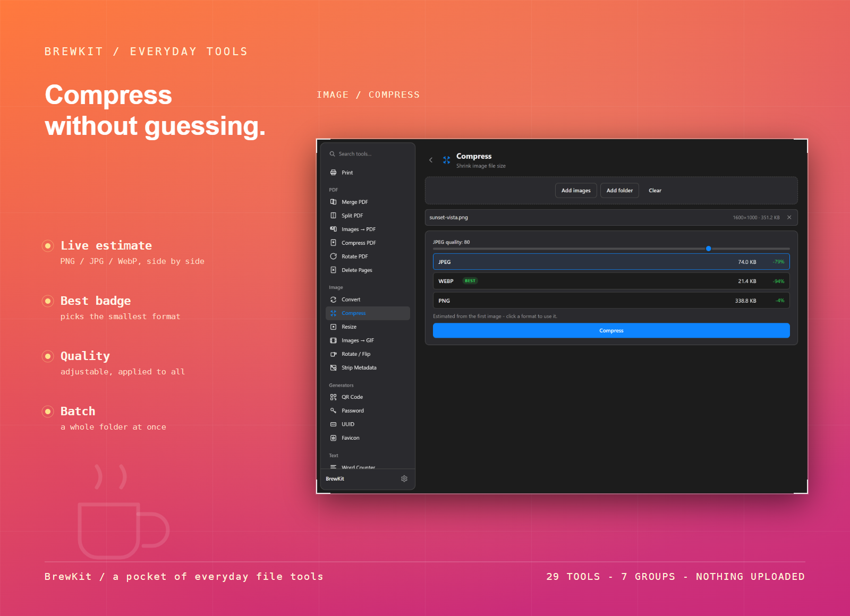
Task: Click the BrewKit label in sidebar footer
Action: pyautogui.click(x=335, y=478)
